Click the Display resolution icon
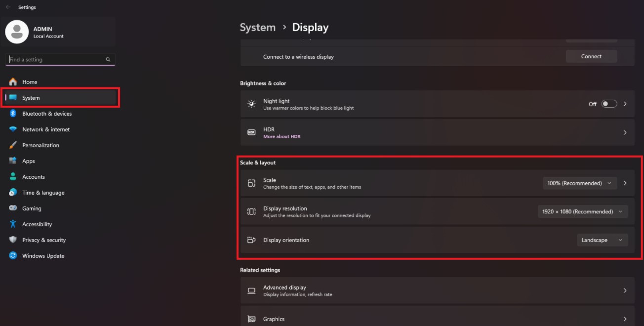644x326 pixels. tap(251, 211)
